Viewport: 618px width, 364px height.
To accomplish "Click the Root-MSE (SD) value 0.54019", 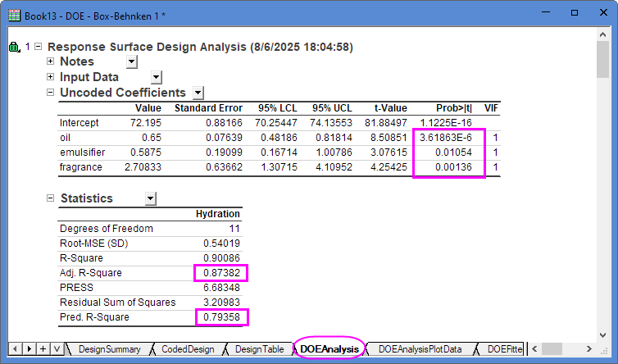I will 221,243.
